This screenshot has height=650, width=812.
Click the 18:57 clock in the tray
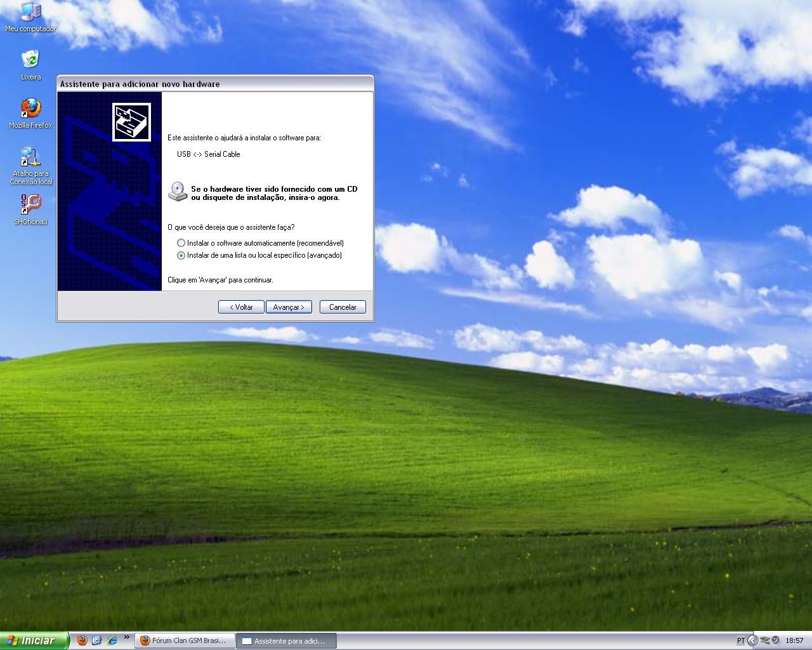tap(794, 640)
